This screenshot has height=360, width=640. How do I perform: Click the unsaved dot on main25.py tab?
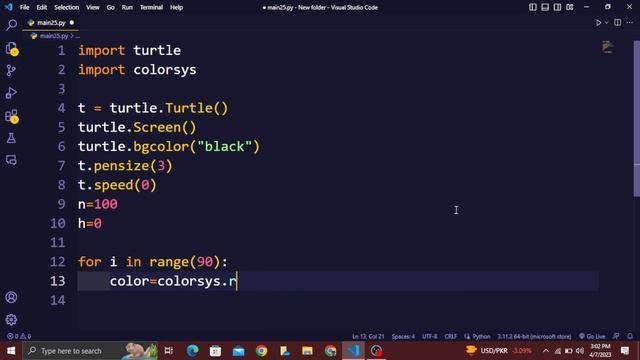[72, 23]
